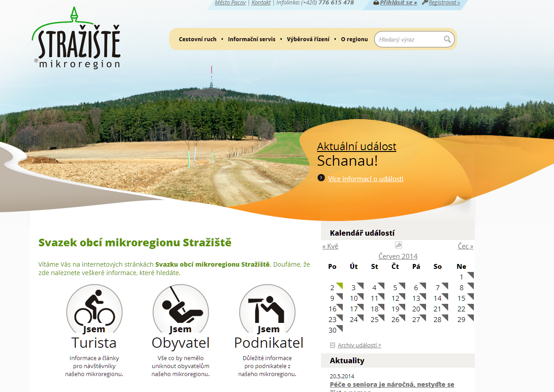Click the Přihlásit se login link
The width and height of the screenshot is (554, 392).
[398, 3]
